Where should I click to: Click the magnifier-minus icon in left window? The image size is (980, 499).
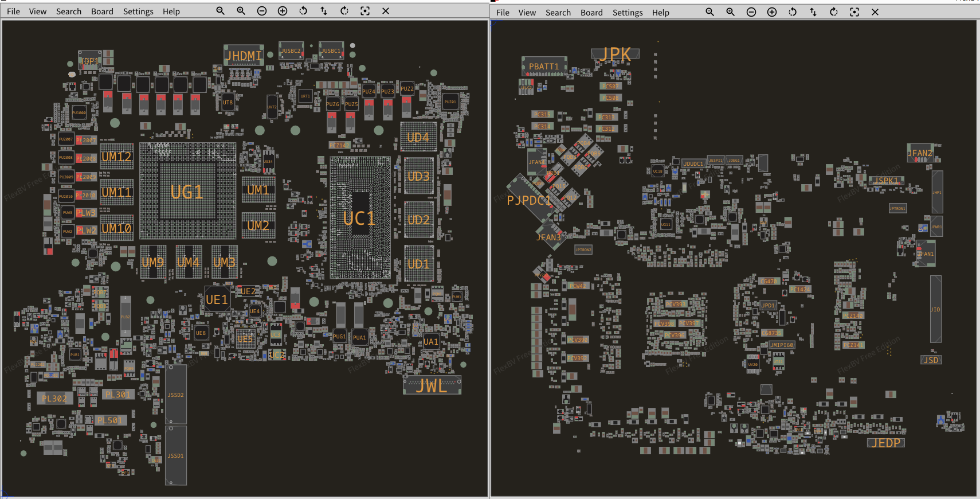tap(221, 11)
